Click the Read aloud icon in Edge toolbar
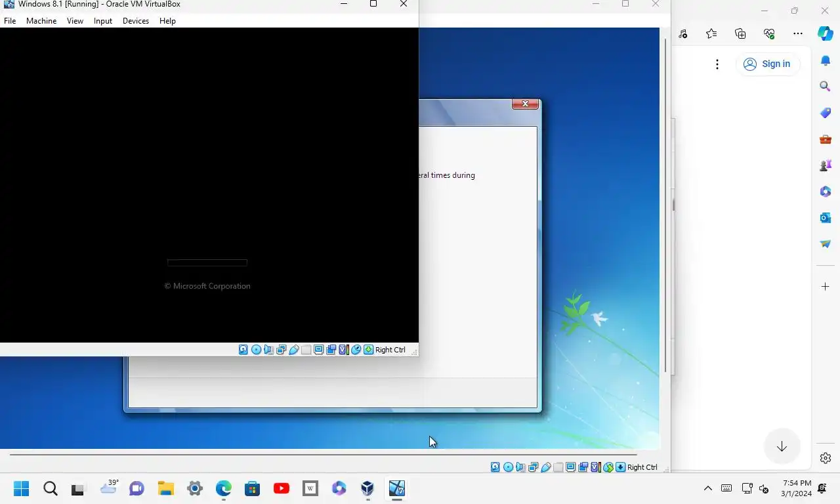Image resolution: width=840 pixels, height=504 pixels. pyautogui.click(x=682, y=34)
